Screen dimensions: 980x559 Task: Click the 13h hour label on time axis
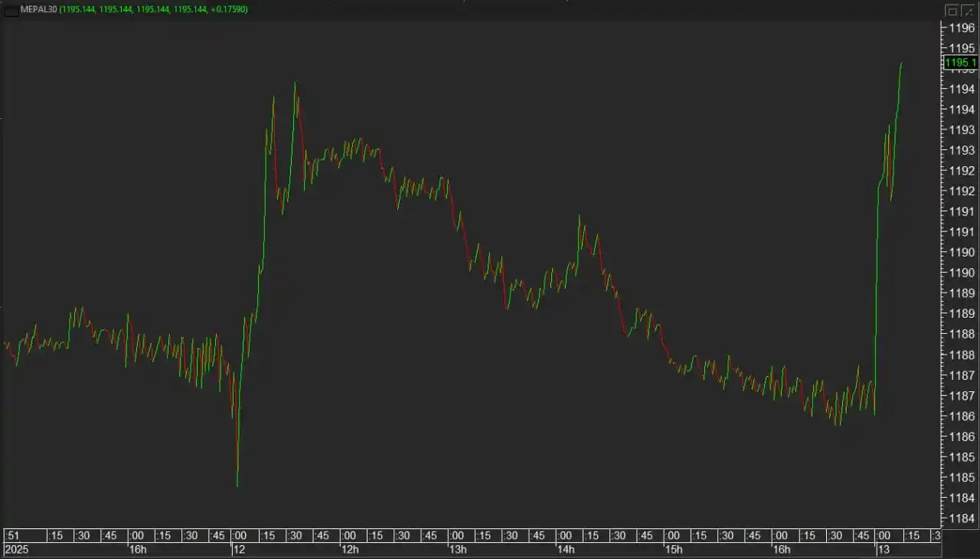458,550
